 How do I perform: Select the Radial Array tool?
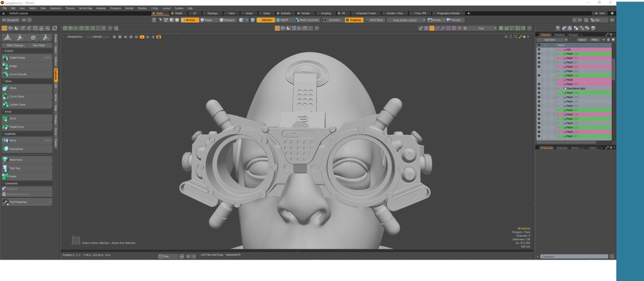(x=27, y=127)
